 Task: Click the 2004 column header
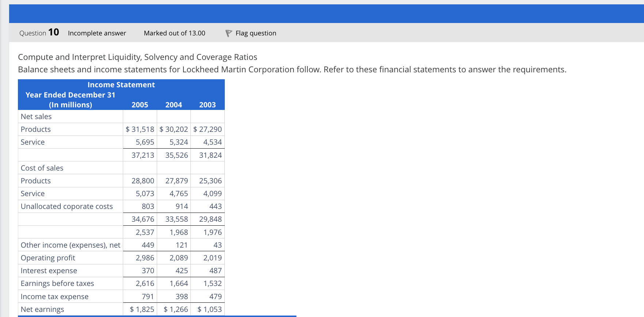click(174, 105)
